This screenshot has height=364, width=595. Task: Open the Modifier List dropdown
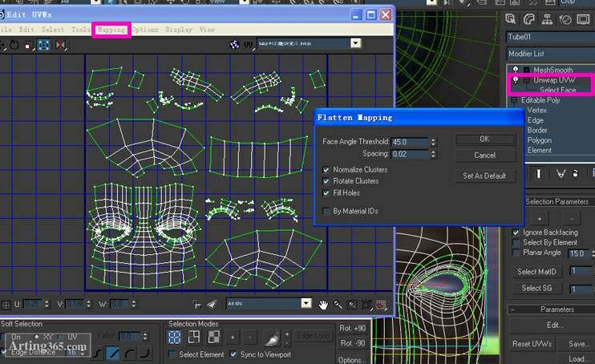[551, 54]
